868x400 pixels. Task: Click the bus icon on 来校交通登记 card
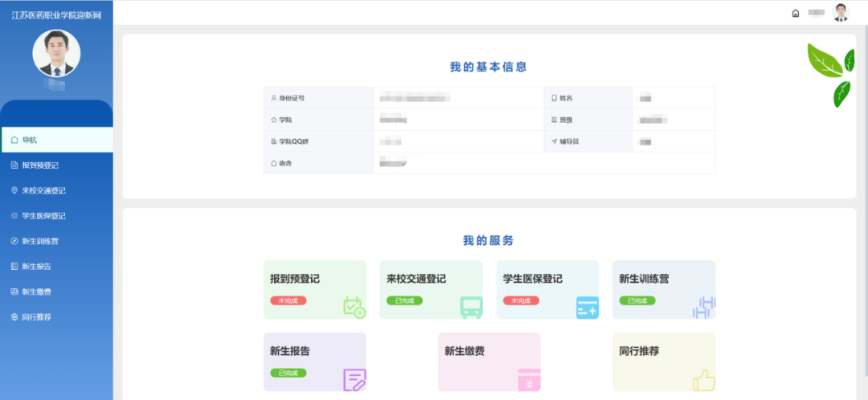pos(471,307)
